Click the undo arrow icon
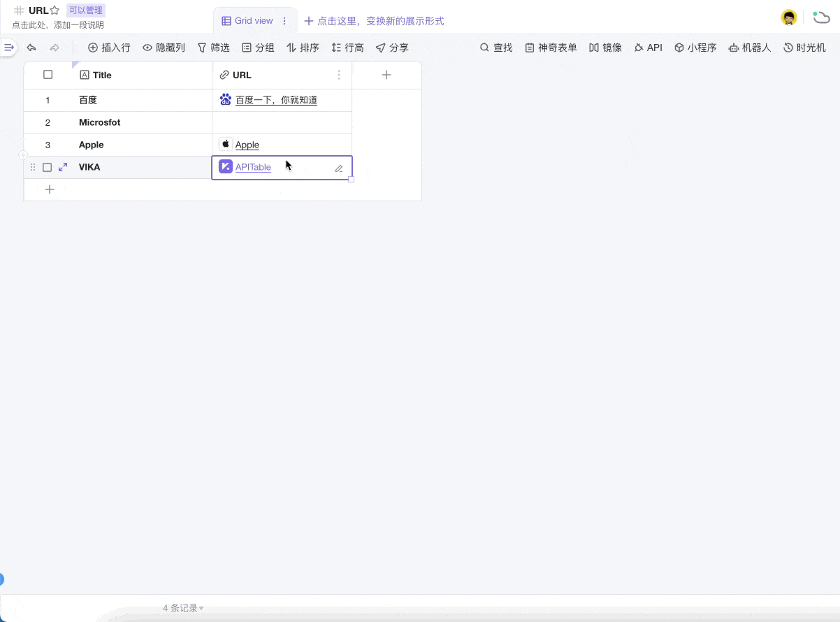840x622 pixels. click(31, 48)
